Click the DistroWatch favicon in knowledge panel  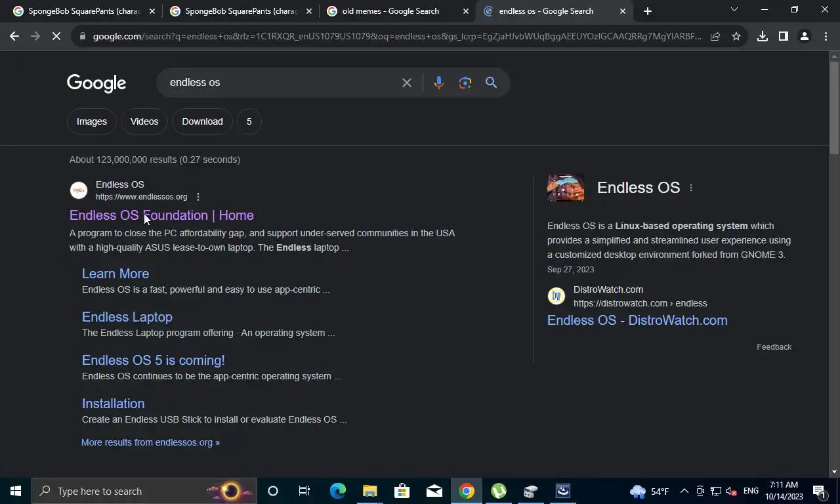click(556, 296)
